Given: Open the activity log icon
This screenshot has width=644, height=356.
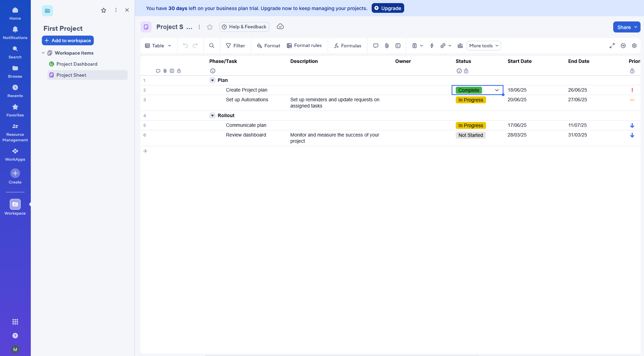Looking at the screenshot, I should click(x=623, y=45).
